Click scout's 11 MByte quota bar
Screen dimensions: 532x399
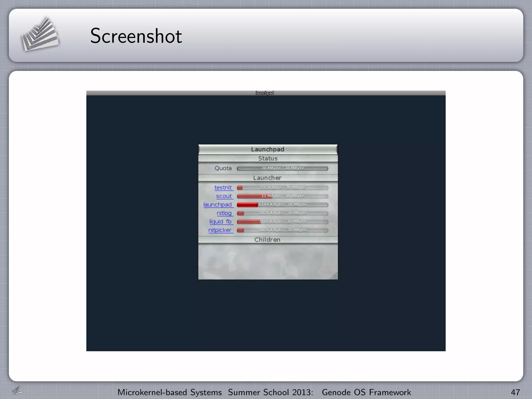(282, 196)
